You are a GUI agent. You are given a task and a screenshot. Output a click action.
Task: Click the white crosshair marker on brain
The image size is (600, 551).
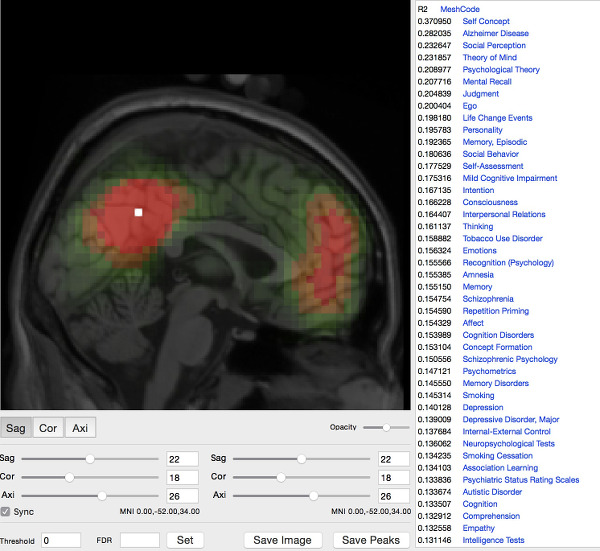(139, 212)
